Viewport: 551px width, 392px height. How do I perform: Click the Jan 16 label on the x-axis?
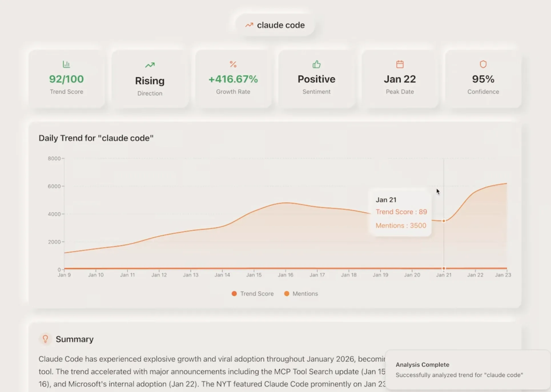click(285, 275)
